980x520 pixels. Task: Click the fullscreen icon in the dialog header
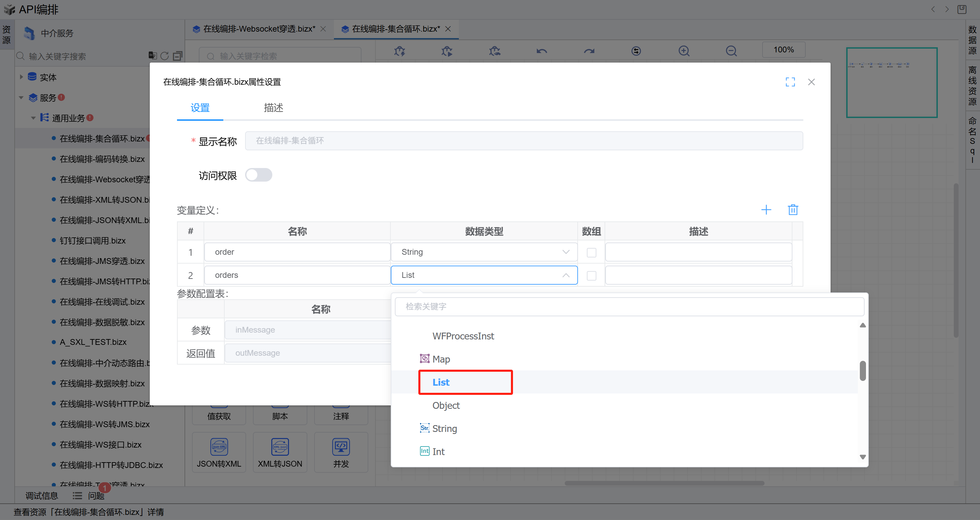(790, 82)
